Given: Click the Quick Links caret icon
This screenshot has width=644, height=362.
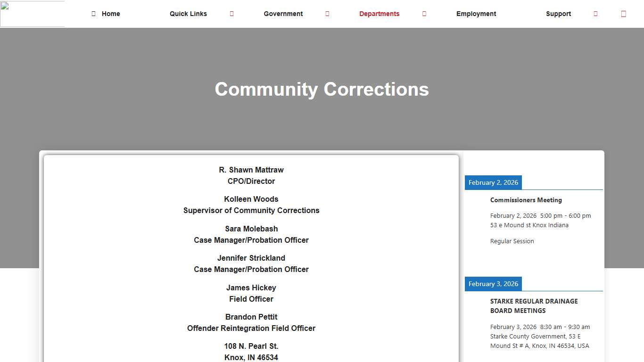Looking at the screenshot, I should coord(231,14).
